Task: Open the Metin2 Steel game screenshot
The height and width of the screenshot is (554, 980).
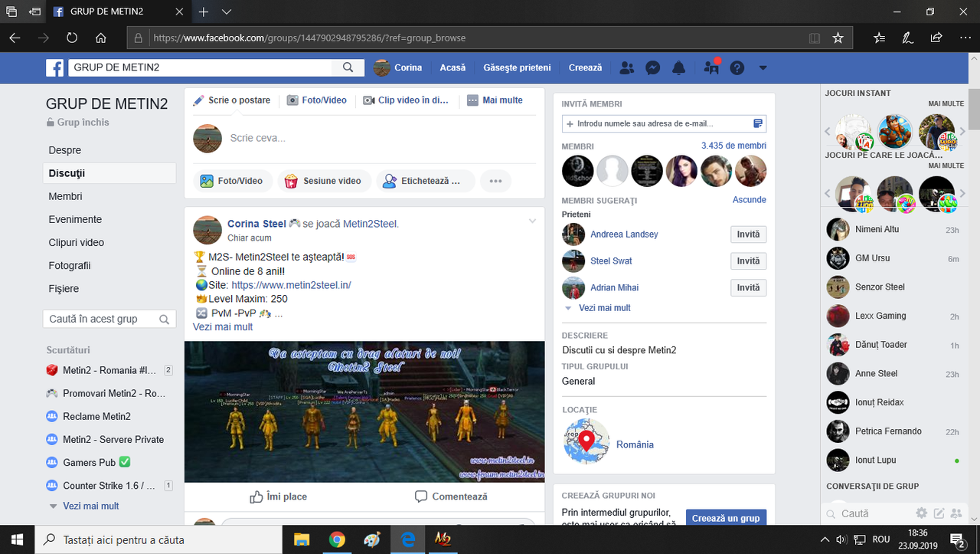Action: point(364,411)
